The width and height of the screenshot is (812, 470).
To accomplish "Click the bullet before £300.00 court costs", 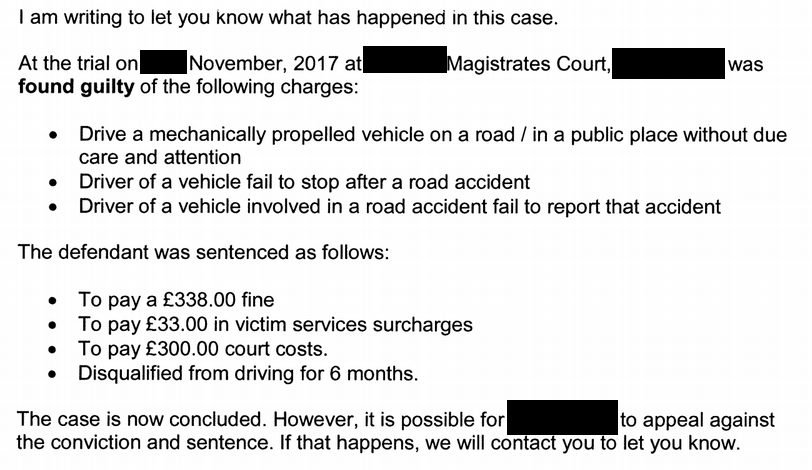I will 53,350.
